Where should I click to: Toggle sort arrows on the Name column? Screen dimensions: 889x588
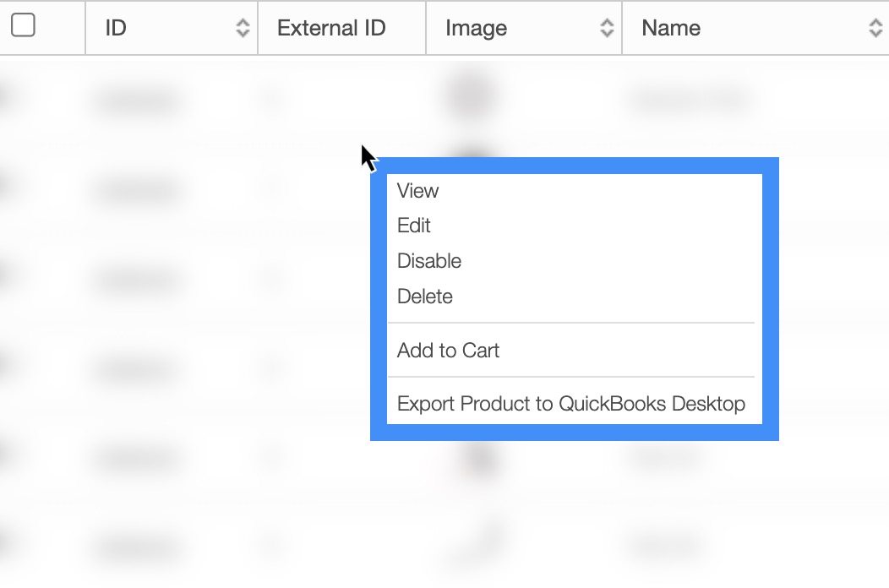pyautogui.click(x=875, y=28)
